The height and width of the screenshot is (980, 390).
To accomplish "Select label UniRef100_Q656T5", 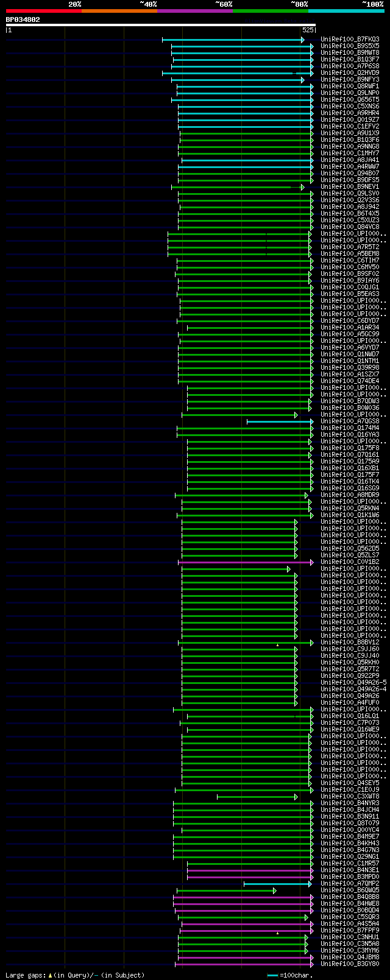I will (x=350, y=100).
